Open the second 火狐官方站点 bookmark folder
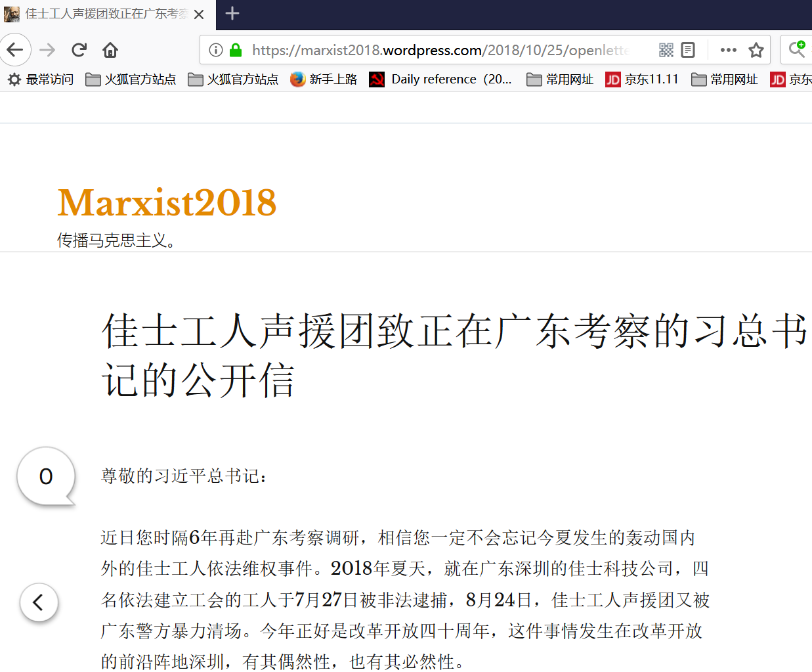812x672 pixels. pos(233,79)
